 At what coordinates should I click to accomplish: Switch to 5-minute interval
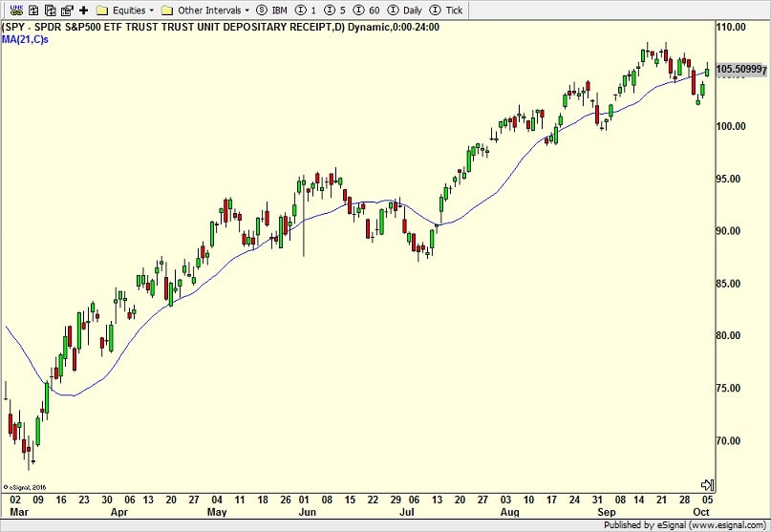point(335,11)
